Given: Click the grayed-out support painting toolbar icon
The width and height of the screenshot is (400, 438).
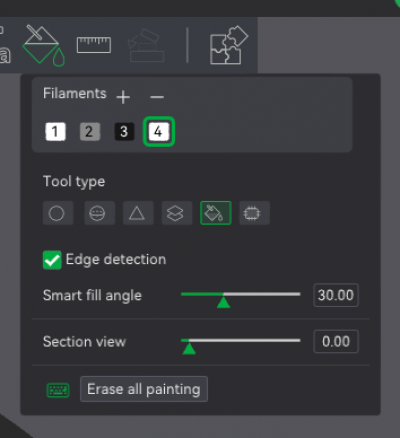Looking at the screenshot, I should (x=146, y=45).
